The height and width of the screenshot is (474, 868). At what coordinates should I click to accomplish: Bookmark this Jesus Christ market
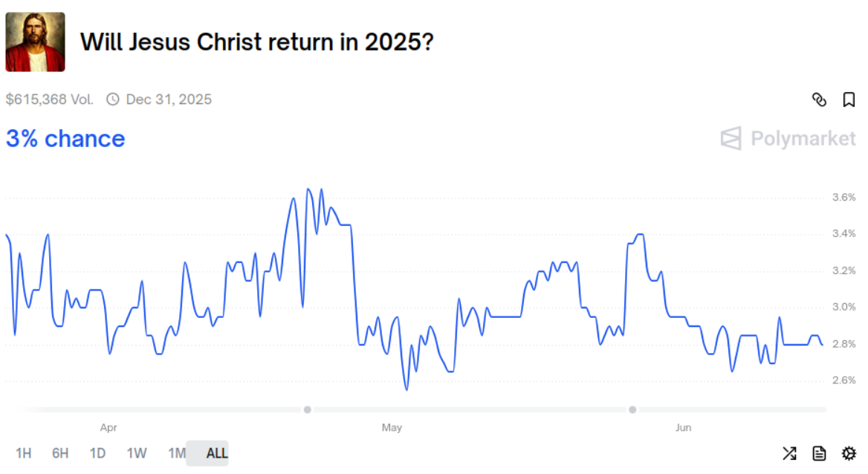pyautogui.click(x=849, y=100)
